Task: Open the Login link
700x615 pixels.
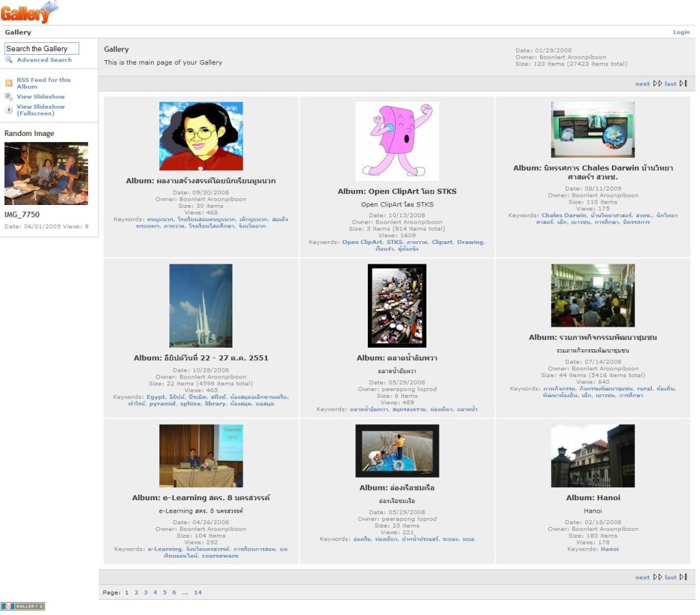Action: (x=681, y=32)
